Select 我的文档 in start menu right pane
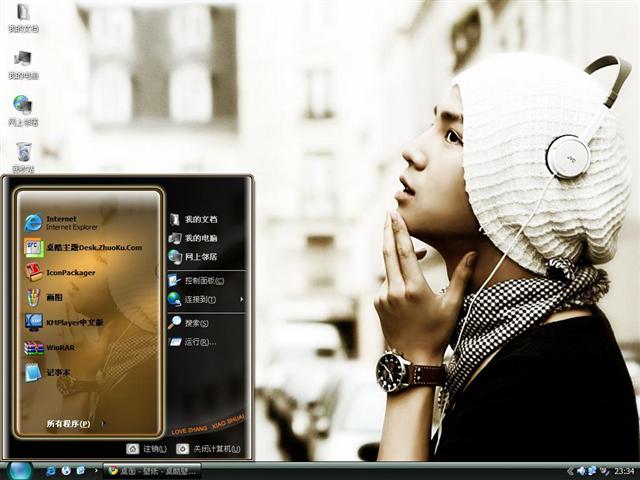 point(193,219)
